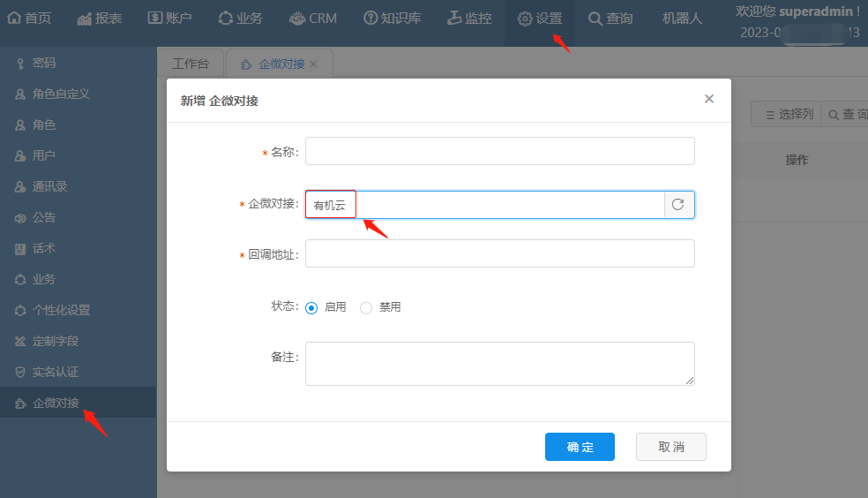Click the headset icon beside sidebar 业务
This screenshot has width=868, height=498.
coord(20,280)
